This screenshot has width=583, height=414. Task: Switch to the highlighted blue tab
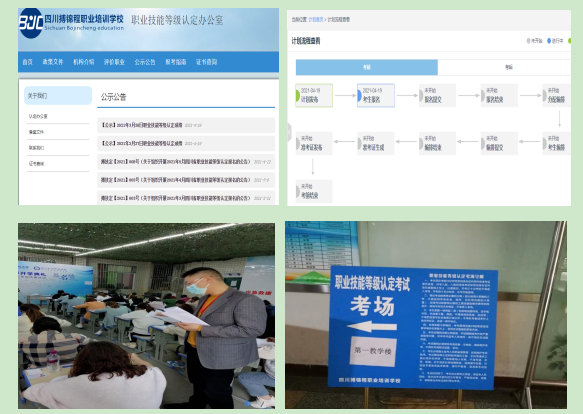pos(367,67)
